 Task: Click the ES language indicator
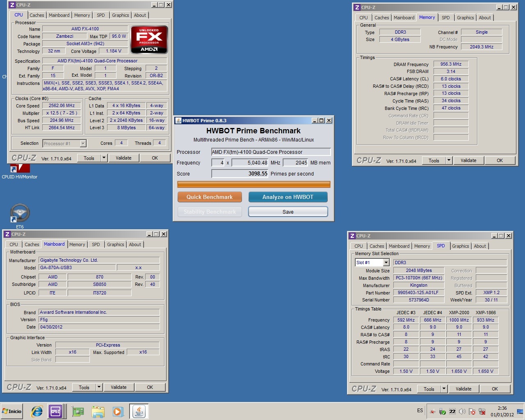click(x=420, y=411)
